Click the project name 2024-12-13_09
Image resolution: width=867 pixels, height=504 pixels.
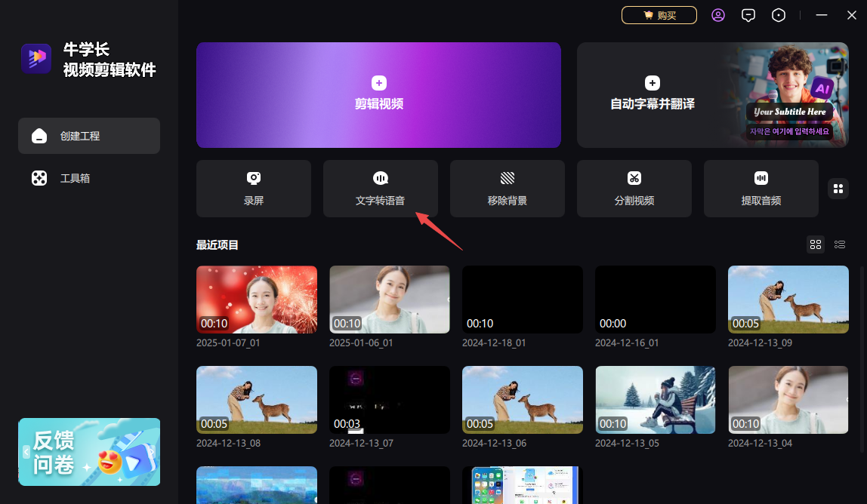761,343
